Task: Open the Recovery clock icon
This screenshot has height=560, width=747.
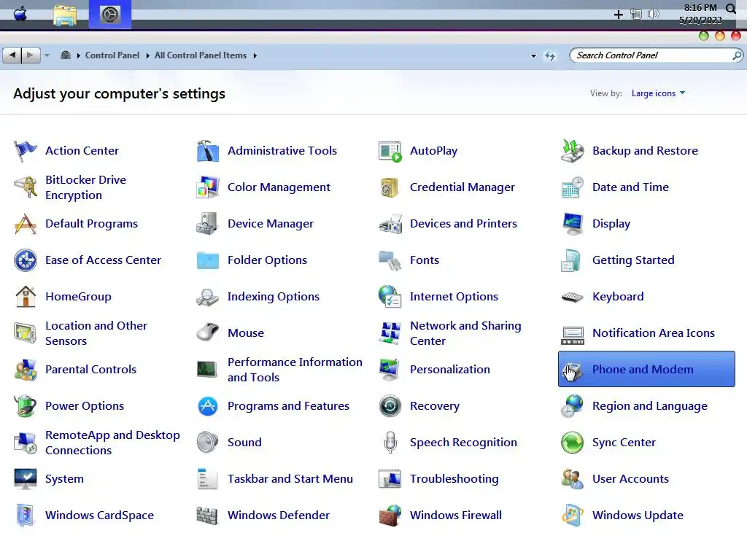Action: (x=390, y=406)
